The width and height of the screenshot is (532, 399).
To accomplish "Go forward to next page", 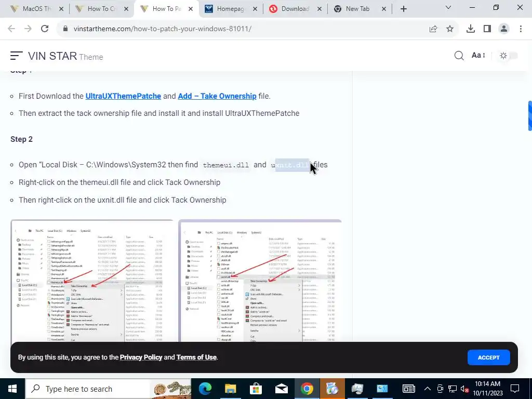I will pos(28,29).
